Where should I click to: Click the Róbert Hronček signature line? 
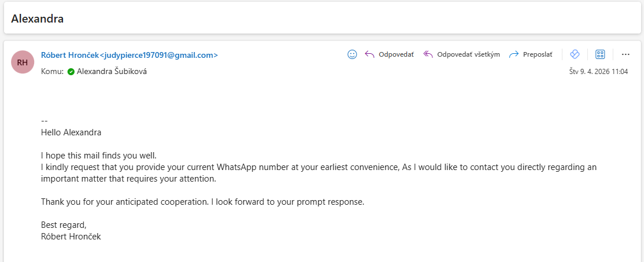click(x=71, y=237)
